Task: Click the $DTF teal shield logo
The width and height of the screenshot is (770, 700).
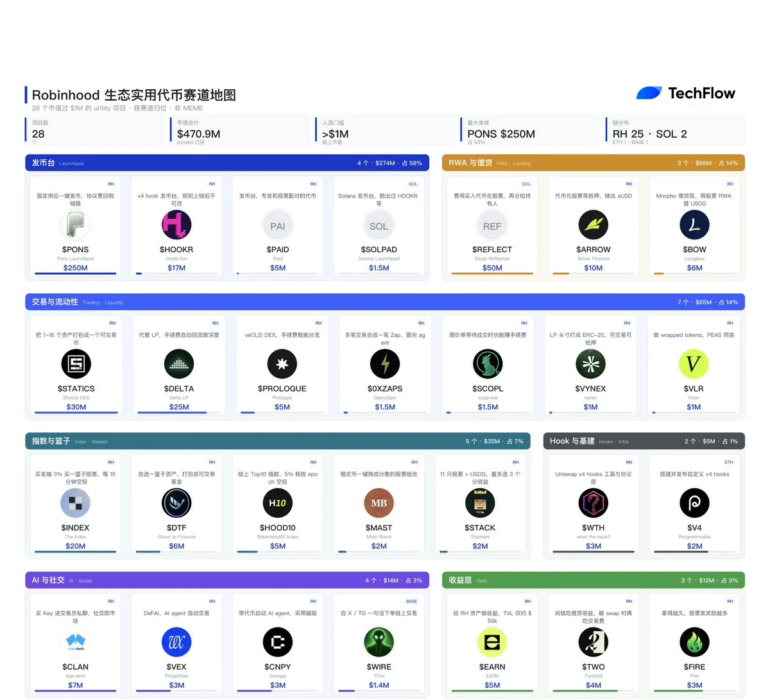Action: [176, 504]
